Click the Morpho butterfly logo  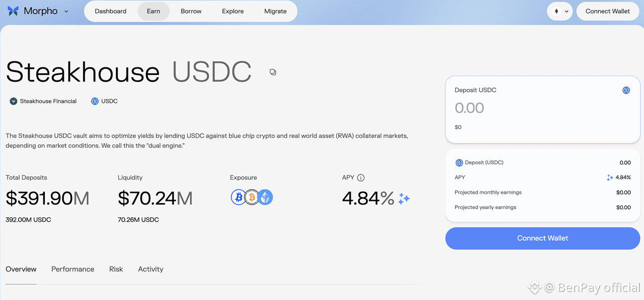(x=13, y=11)
